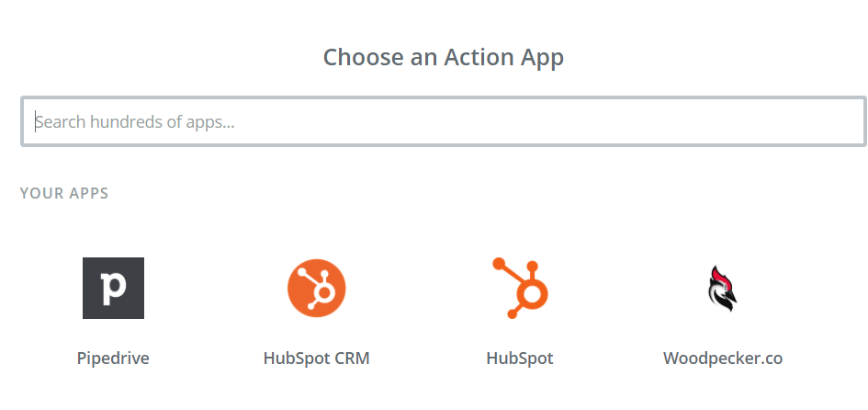Click the Pipedrive text label
Screen dimensions: 868x410
tap(113, 359)
